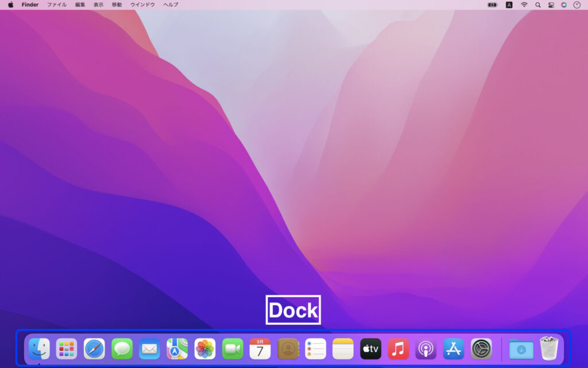
Task: Open Podcasts from the Dock
Action: 425,349
